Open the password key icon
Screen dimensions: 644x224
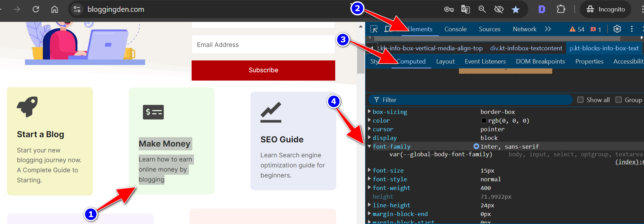(x=449, y=9)
